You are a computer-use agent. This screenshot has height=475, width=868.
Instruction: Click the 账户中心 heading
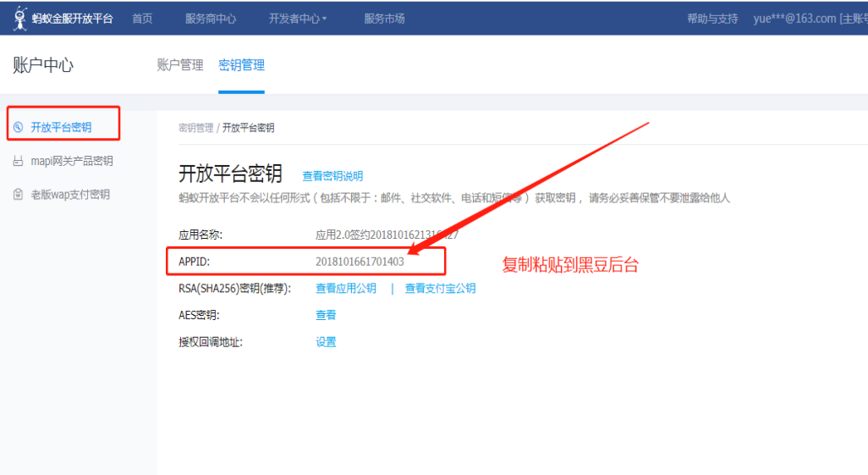tap(43, 65)
